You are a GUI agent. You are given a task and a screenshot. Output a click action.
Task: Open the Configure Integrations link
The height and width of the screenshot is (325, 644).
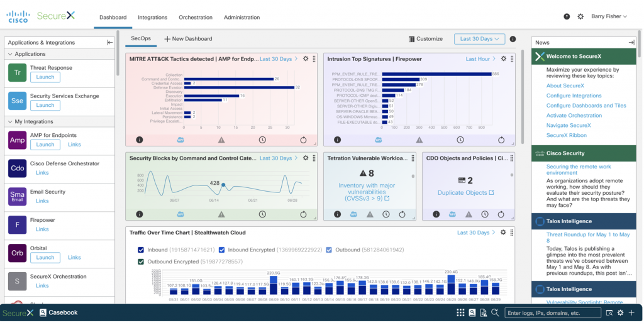[x=574, y=96]
